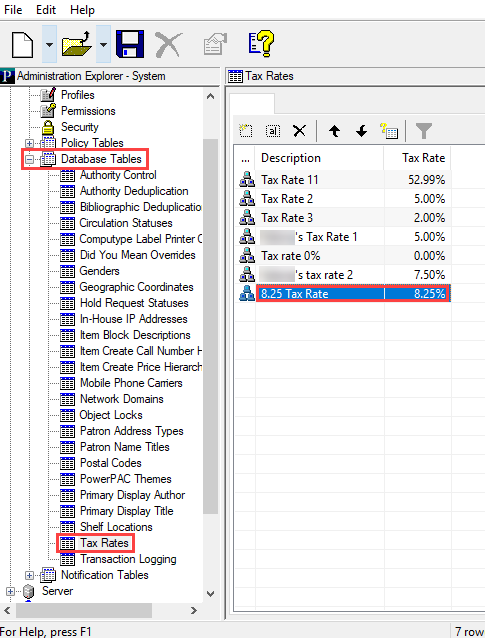Collapse the Database Tables tree node

click(x=29, y=159)
